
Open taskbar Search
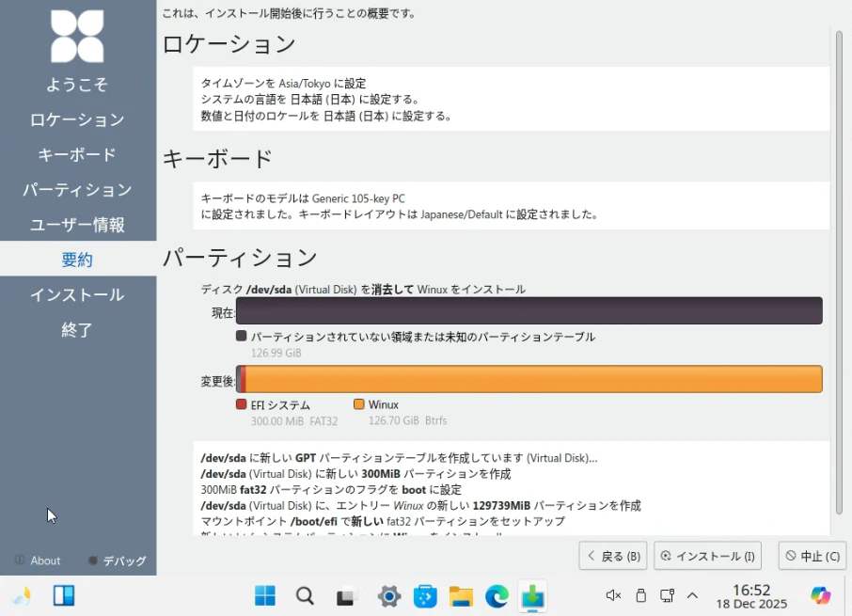coord(305,596)
